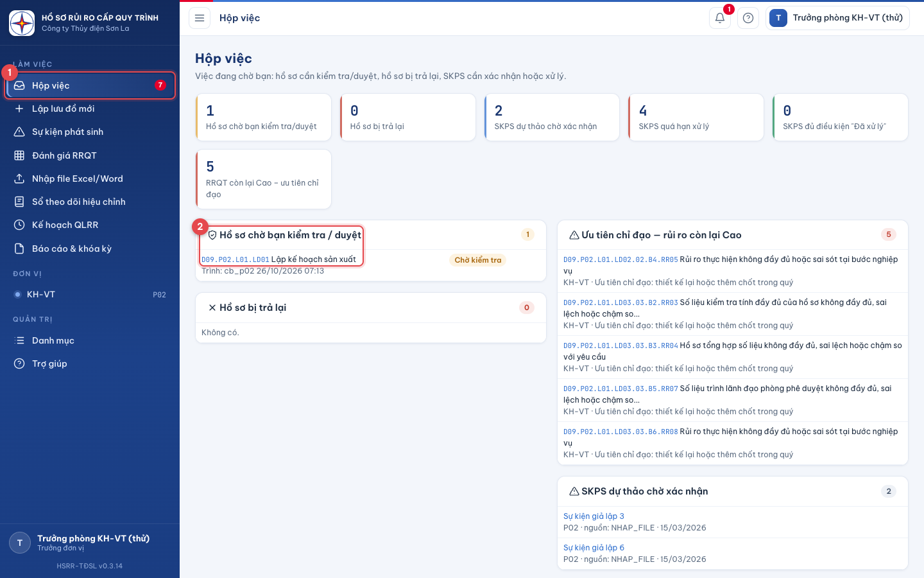This screenshot has height=578, width=924.
Task: Click the upload icon for Nhập file Excel/Word
Action: pyautogui.click(x=19, y=179)
